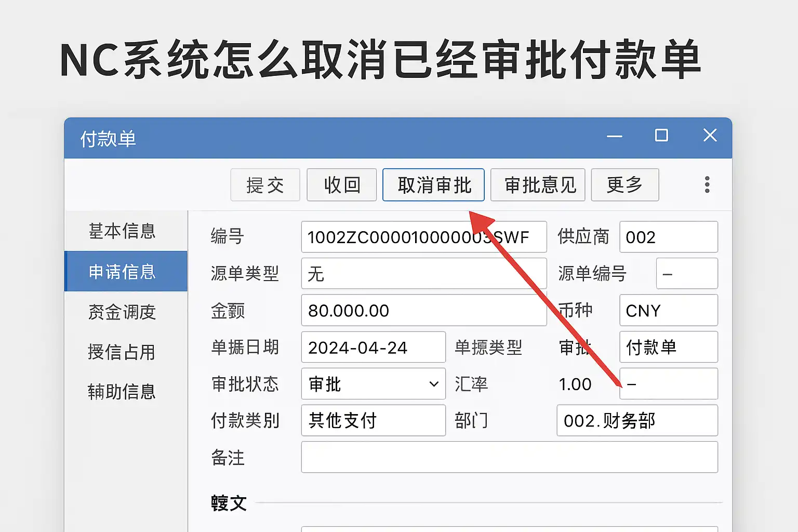Click the currency field showing CNY
Image resolution: width=798 pixels, height=532 pixels.
click(x=669, y=310)
